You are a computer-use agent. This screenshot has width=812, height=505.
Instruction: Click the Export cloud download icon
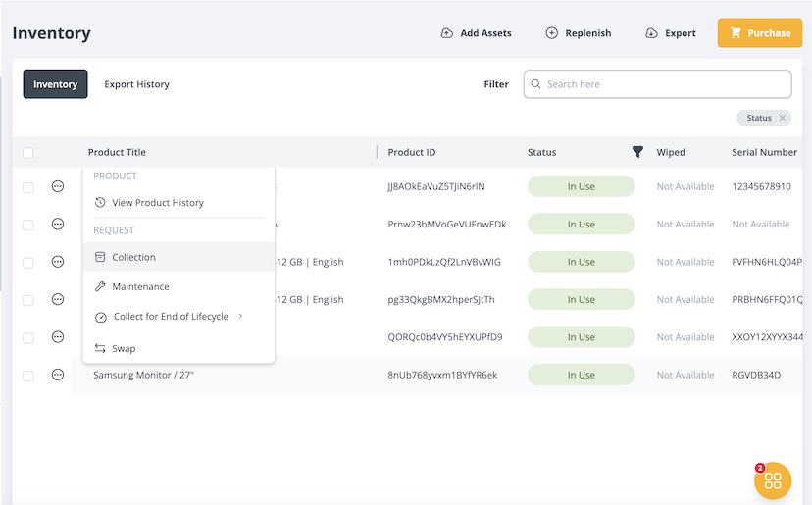pyautogui.click(x=651, y=33)
